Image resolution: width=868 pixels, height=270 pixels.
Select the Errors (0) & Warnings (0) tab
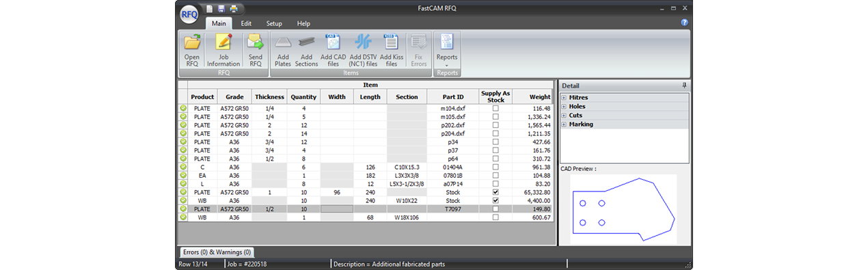point(217,252)
